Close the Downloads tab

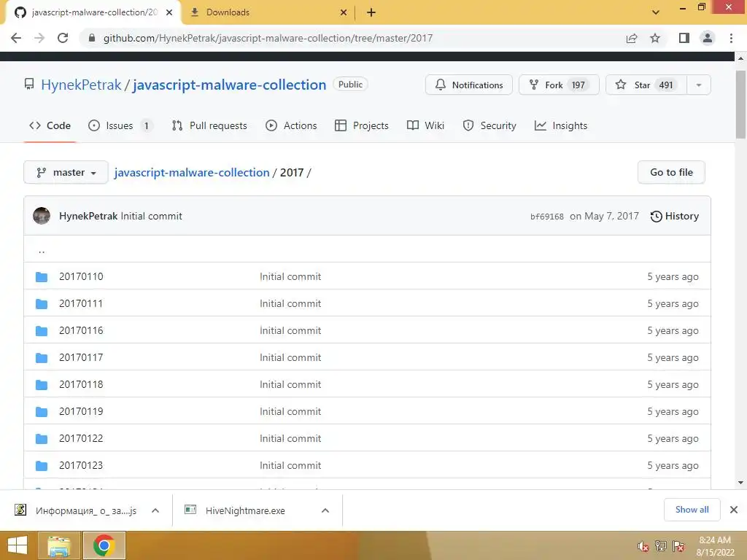[x=344, y=12]
